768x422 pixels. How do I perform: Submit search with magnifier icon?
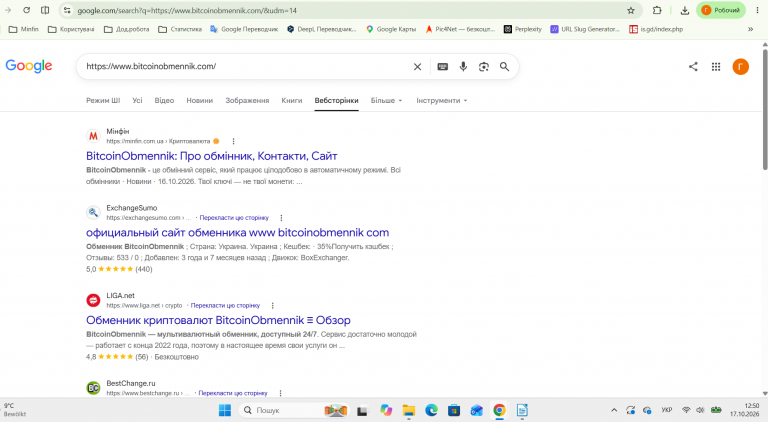click(504, 67)
